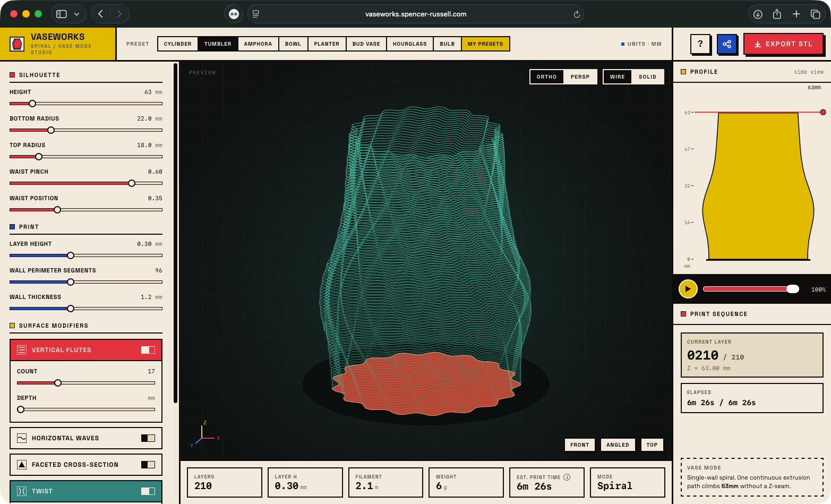Open the sidebar chevron dropdown in Safari

coord(76,14)
